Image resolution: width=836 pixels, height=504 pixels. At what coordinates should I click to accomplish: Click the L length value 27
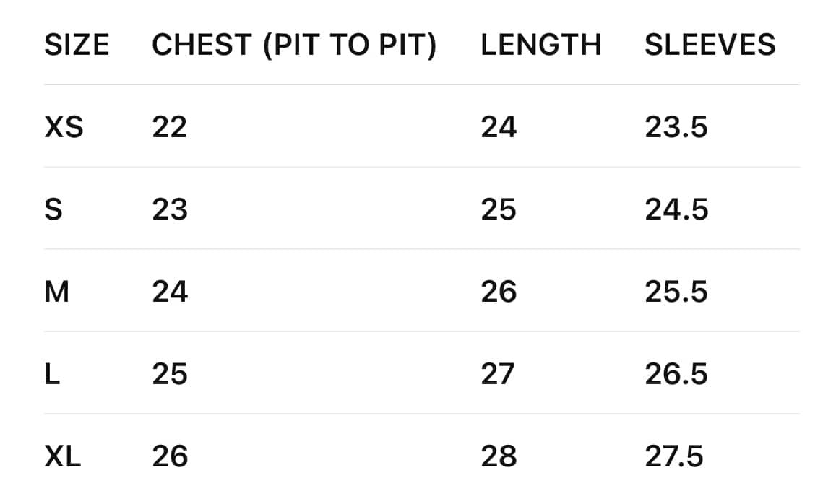(499, 375)
